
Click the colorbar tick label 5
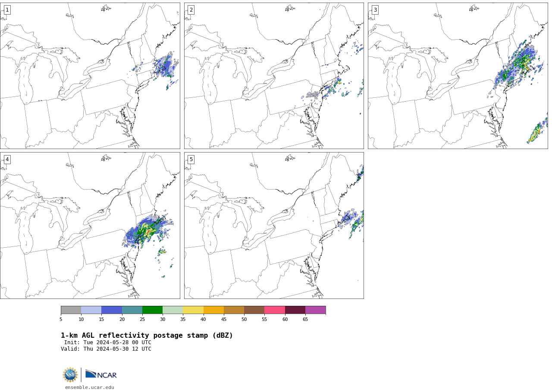61,319
